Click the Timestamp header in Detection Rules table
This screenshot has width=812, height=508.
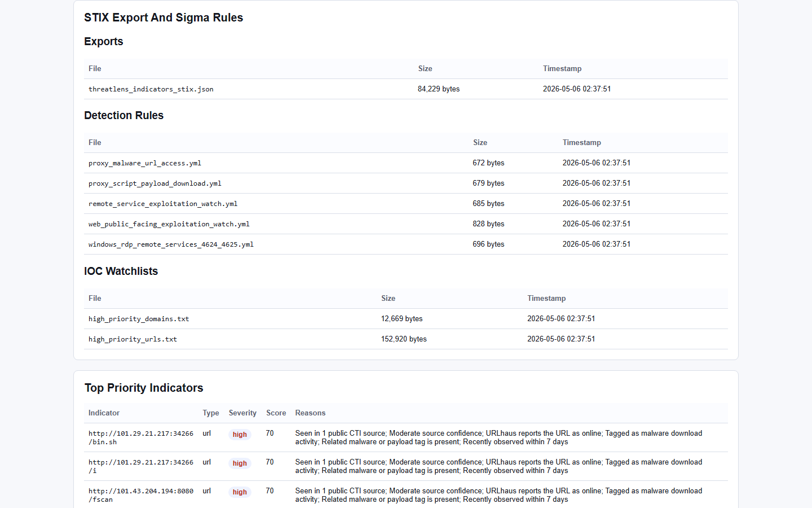[x=582, y=143]
